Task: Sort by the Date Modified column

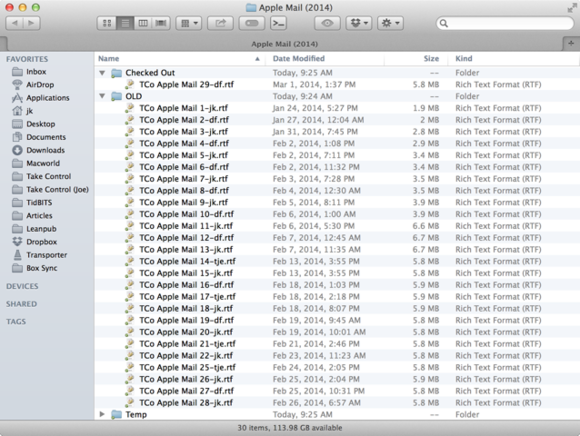Action: pos(325,58)
